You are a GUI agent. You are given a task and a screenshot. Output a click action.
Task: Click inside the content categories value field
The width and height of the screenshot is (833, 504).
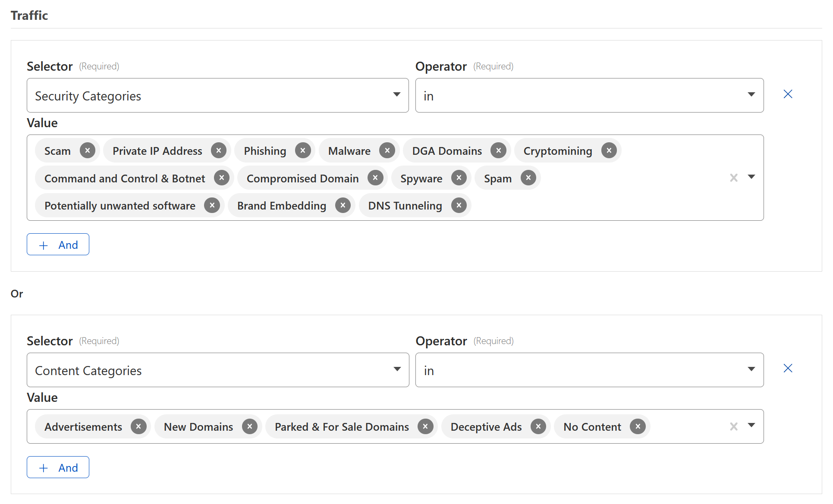[x=686, y=426]
